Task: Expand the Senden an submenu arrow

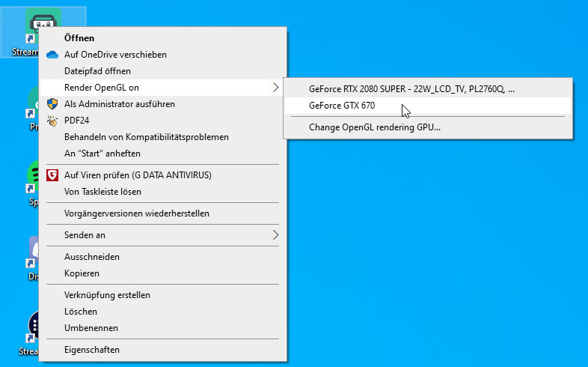Action: coord(275,235)
